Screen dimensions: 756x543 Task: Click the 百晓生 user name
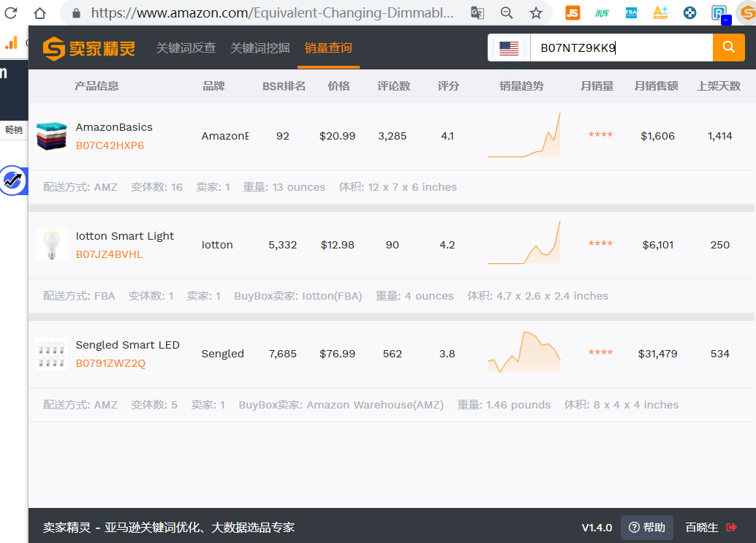pos(702,528)
